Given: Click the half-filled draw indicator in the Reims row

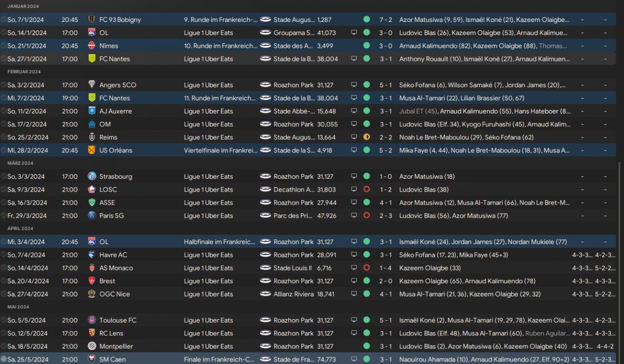Looking at the screenshot, I should [x=367, y=137].
